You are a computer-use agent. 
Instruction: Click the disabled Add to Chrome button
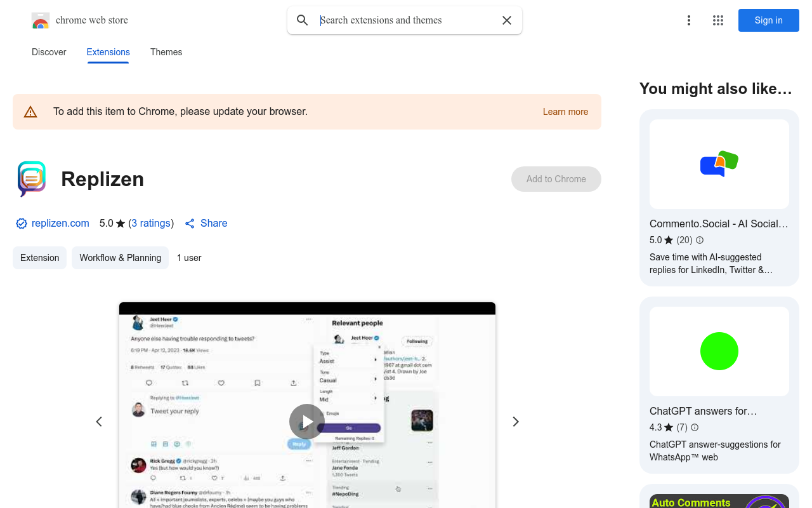(x=556, y=179)
